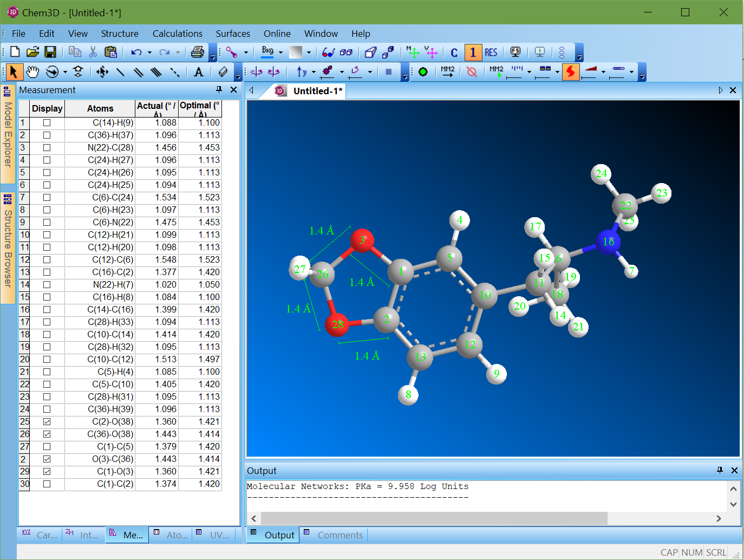Open the Surfaces menu
The width and height of the screenshot is (744, 560).
coord(233,34)
